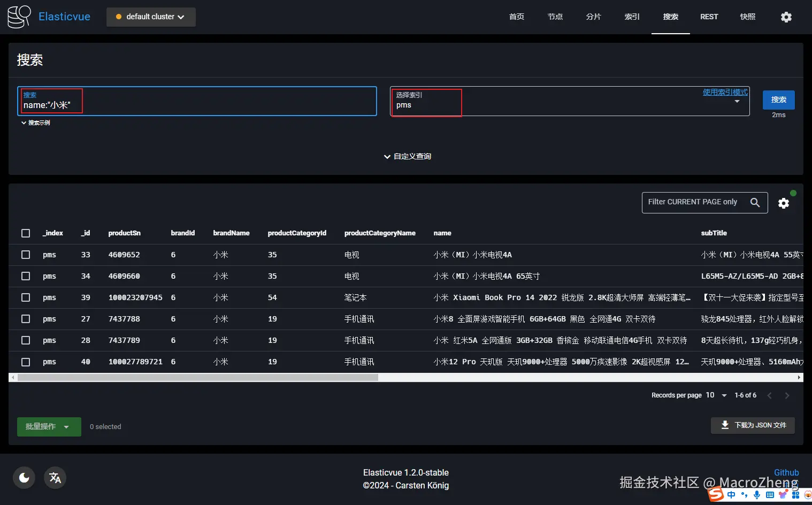Open the language translate icon
This screenshot has height=505, width=812.
coord(55,478)
